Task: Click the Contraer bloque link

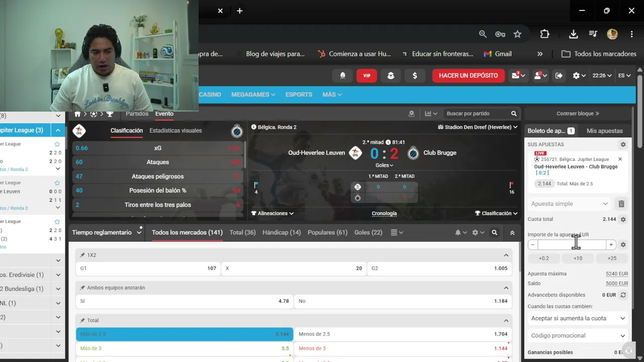Action: [578, 114]
